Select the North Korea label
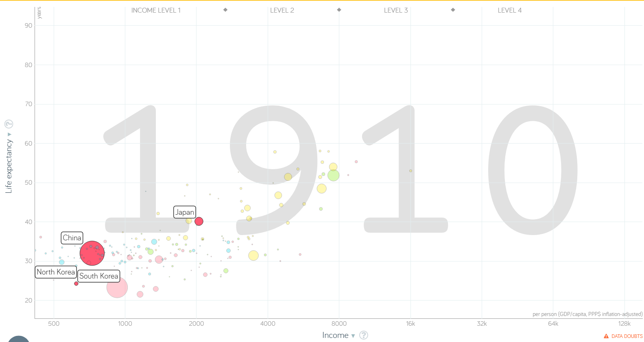This screenshot has height=342, width=644. (56, 272)
